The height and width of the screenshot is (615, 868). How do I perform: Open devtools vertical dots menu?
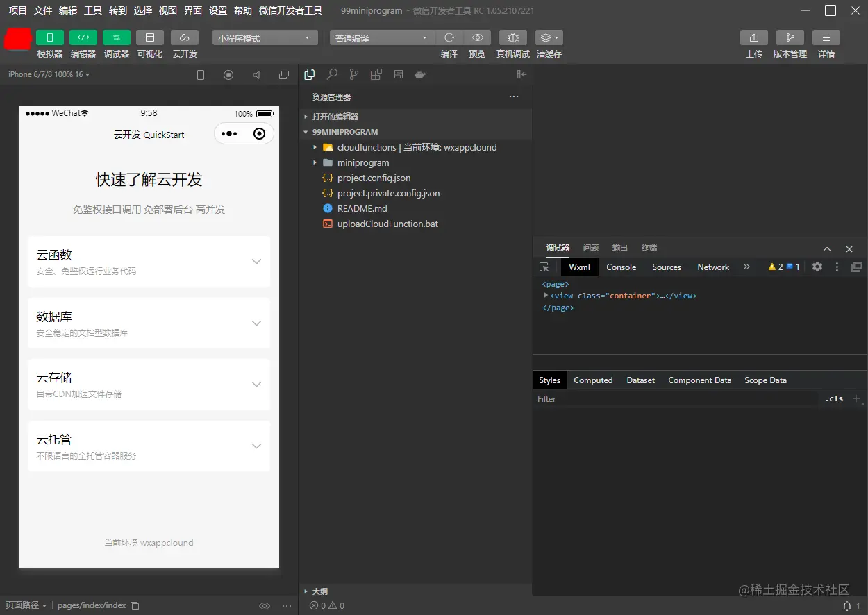click(x=837, y=267)
